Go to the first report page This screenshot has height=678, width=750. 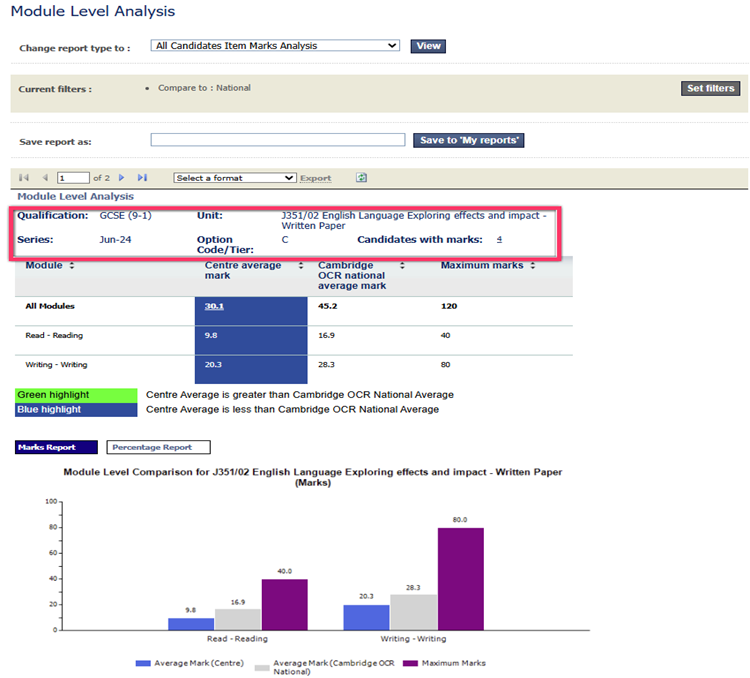coord(24,178)
